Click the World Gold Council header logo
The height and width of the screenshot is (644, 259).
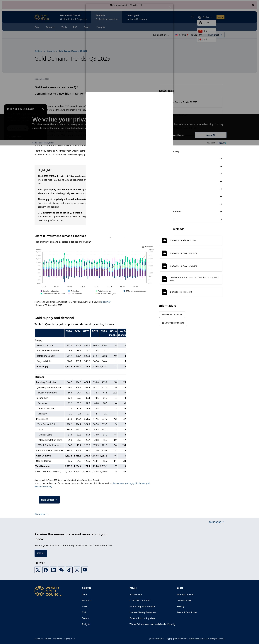[x=42, y=17]
